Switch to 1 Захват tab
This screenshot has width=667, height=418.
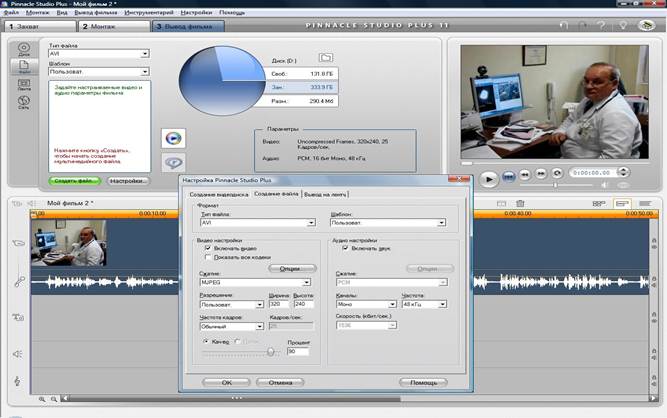point(40,26)
